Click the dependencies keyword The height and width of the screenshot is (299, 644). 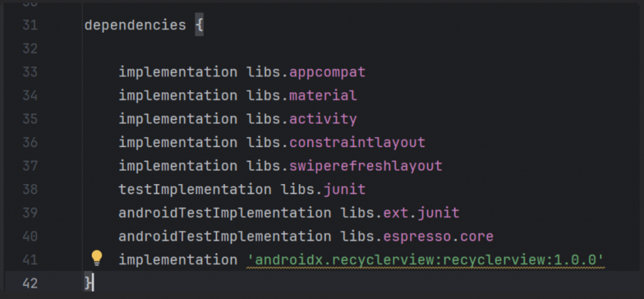coord(135,25)
